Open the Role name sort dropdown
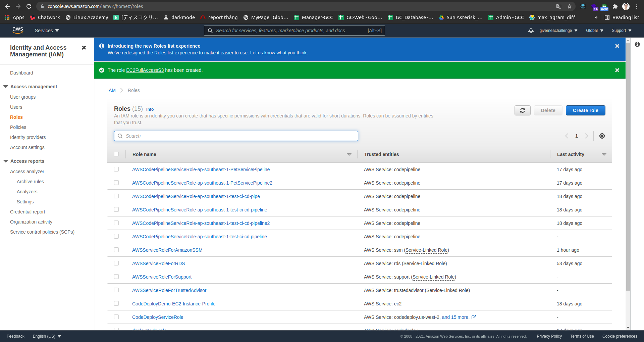 (349, 154)
